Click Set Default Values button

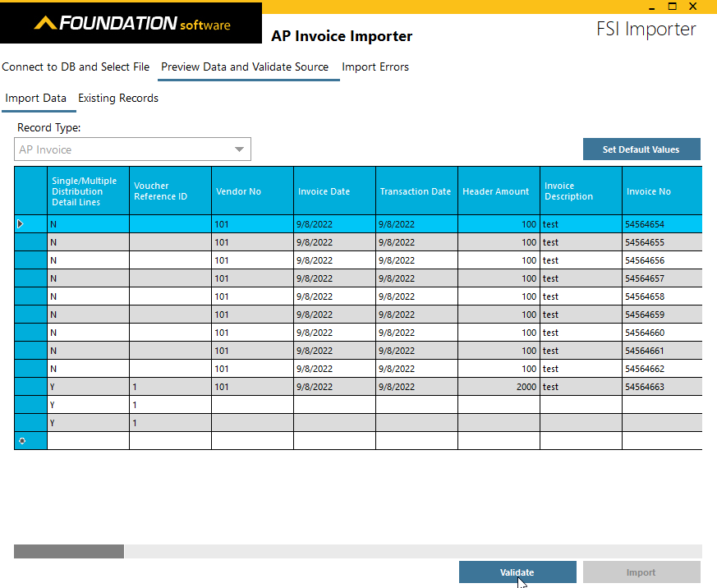[x=641, y=149]
